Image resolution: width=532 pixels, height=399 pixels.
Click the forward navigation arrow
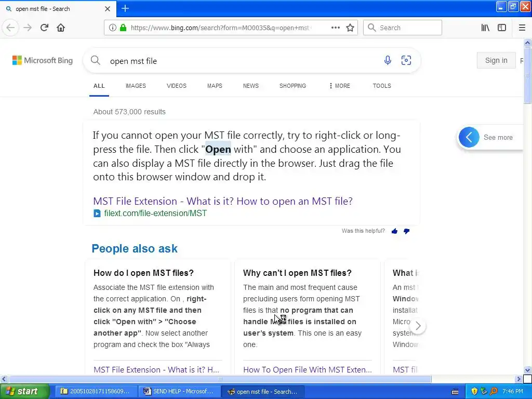(x=28, y=28)
